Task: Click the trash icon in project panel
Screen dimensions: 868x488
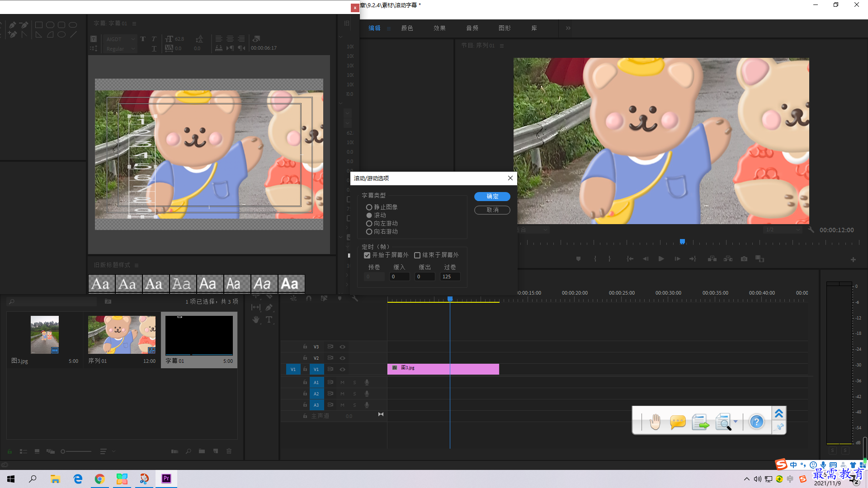Action: [229, 451]
